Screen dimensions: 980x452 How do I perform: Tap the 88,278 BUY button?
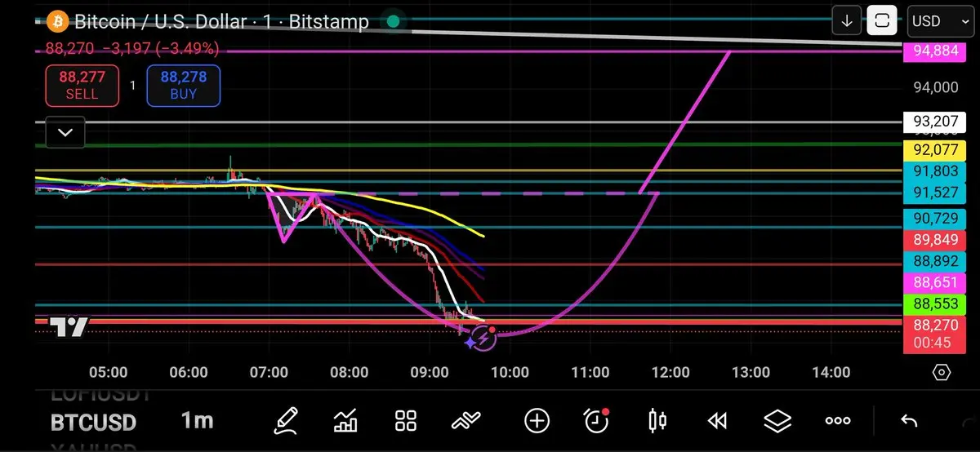click(x=184, y=86)
